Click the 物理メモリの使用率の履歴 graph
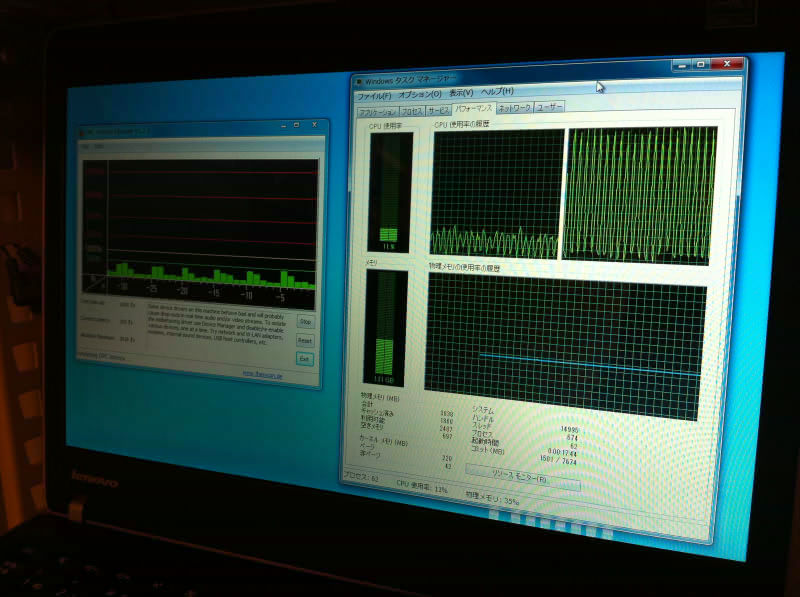This screenshot has height=597, width=800. coord(565,346)
